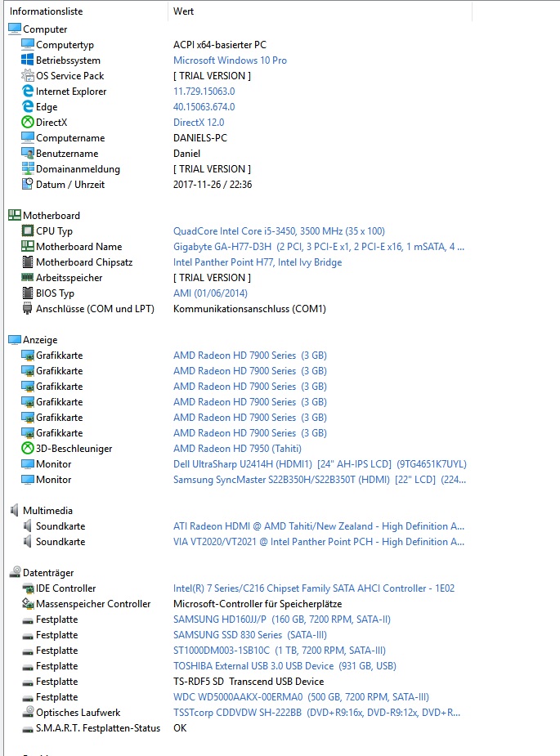Screen dimensions: 560x756
Task: Open the WDC WD5000AAKX-00ERMA0 link
Action: [x=301, y=697]
